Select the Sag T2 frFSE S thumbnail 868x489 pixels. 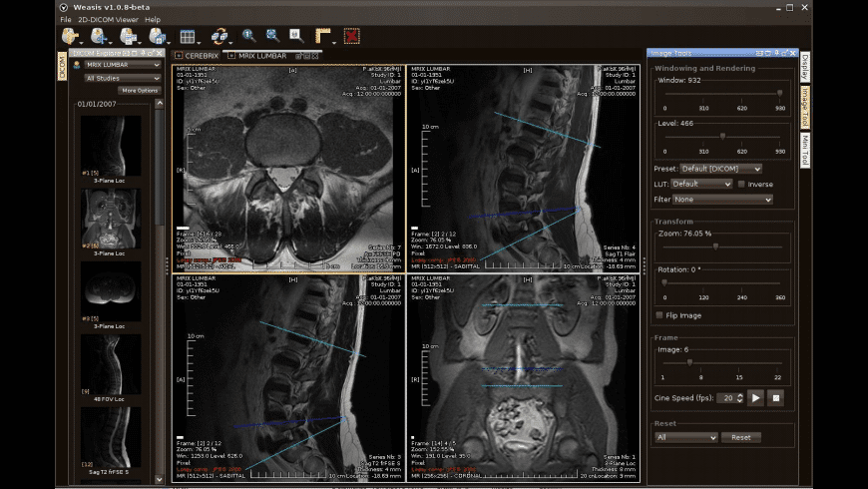pos(110,437)
